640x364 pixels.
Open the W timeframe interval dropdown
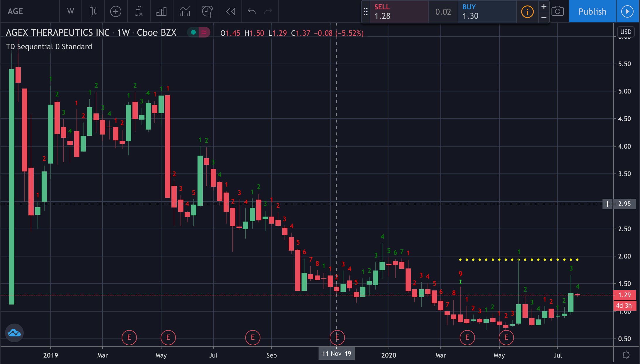pos(70,11)
